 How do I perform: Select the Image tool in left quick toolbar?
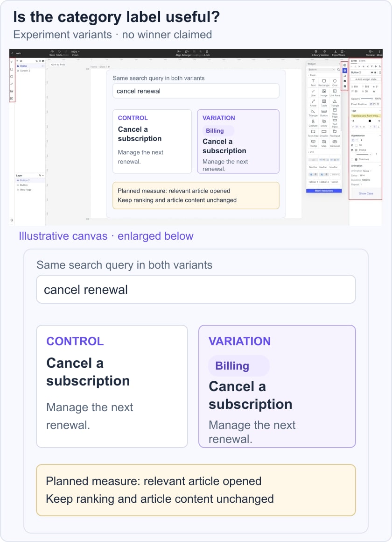[x=12, y=91]
